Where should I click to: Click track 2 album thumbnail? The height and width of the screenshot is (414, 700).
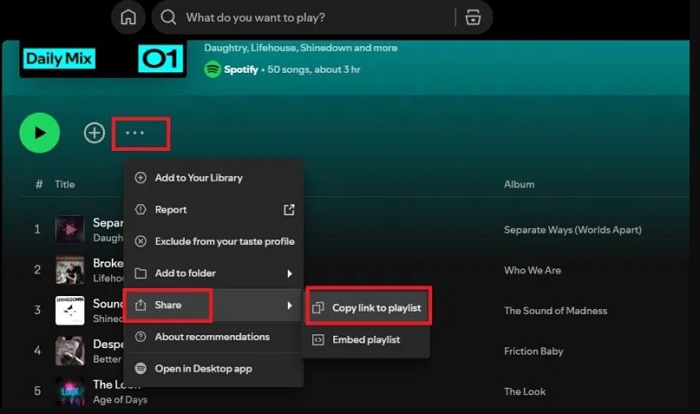70,270
